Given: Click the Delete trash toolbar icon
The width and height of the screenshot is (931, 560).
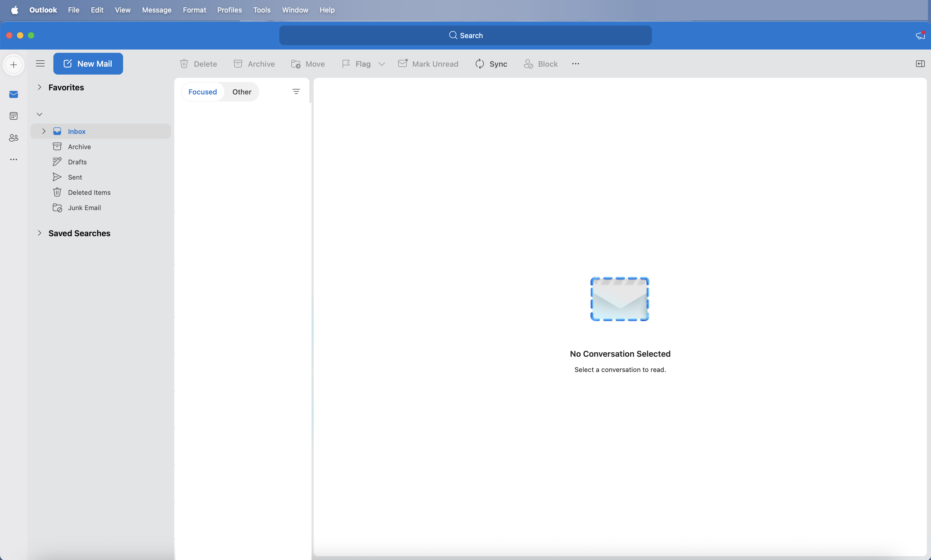Looking at the screenshot, I should point(184,64).
